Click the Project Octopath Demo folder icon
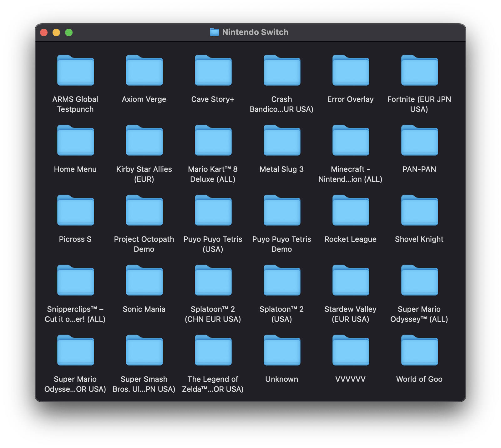The height and width of the screenshot is (448, 501). [144, 210]
